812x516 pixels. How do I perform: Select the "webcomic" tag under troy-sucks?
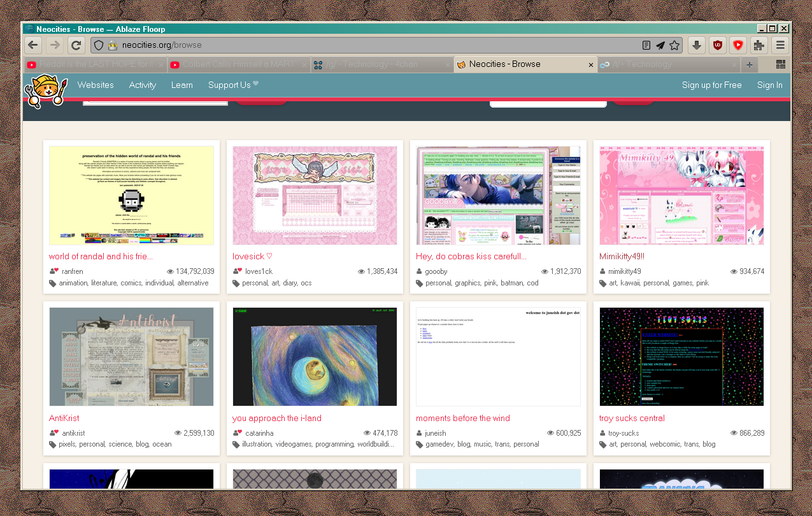coord(665,445)
